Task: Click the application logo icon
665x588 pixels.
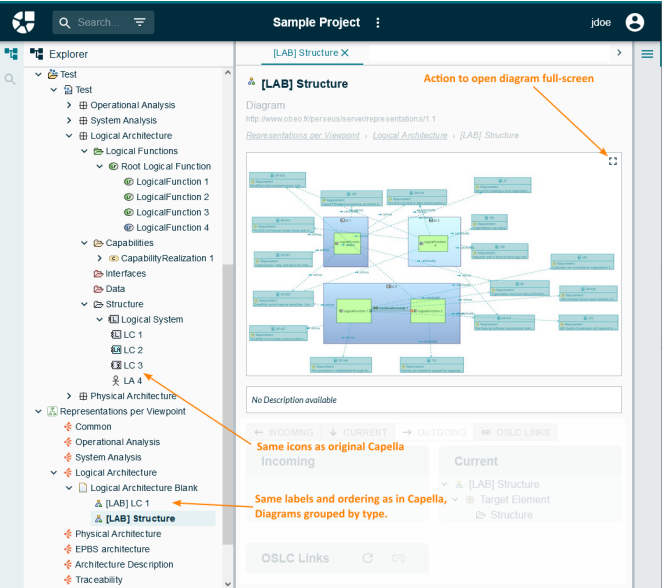Action: pos(23,22)
